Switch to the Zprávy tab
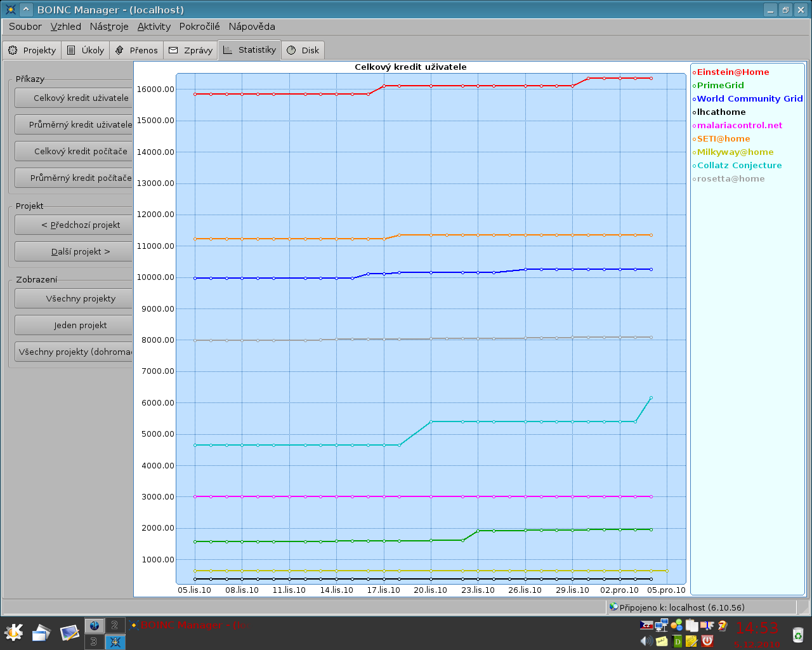Screen dimensions: 812x650 click(x=191, y=50)
